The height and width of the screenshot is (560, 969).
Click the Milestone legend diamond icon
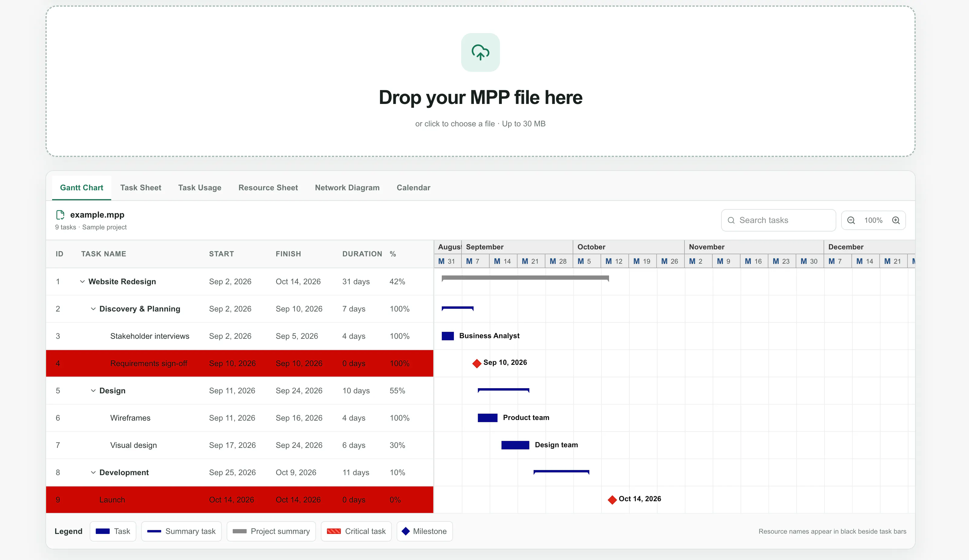pos(405,531)
